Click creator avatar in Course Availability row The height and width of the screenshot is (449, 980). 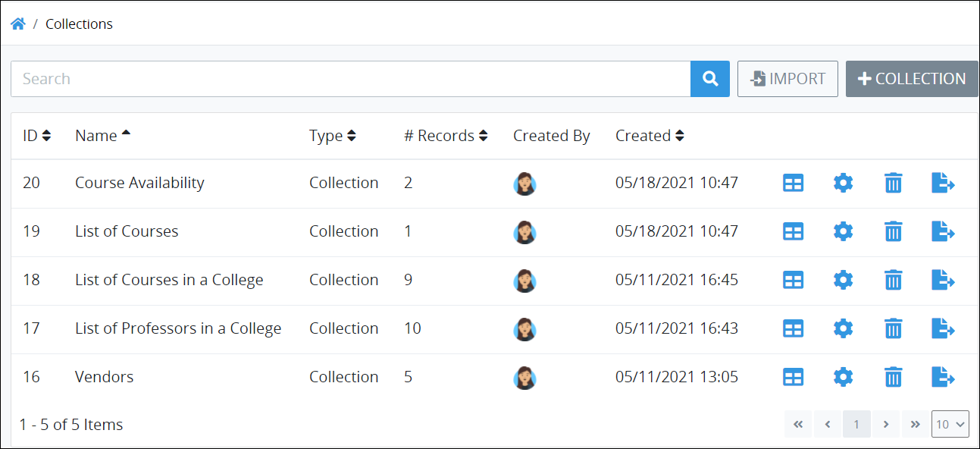coord(524,184)
